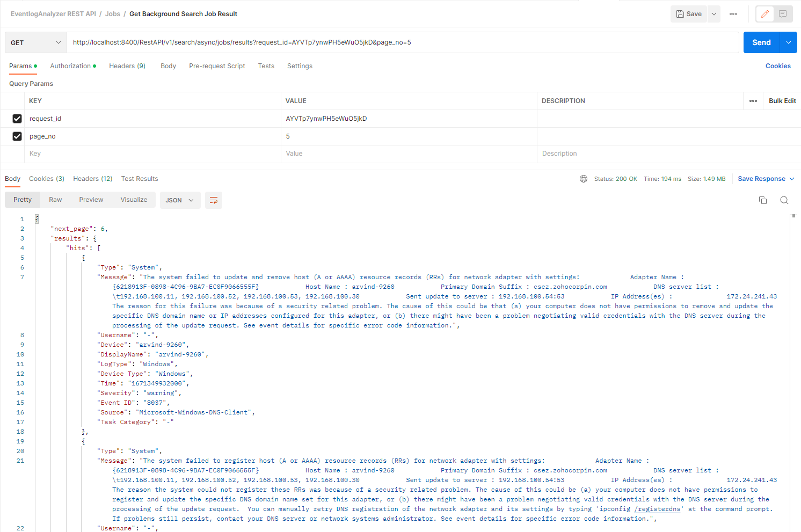Viewport: 801px width, 532px height.
Task: Open the JSON response format dropdown
Action: click(x=180, y=200)
